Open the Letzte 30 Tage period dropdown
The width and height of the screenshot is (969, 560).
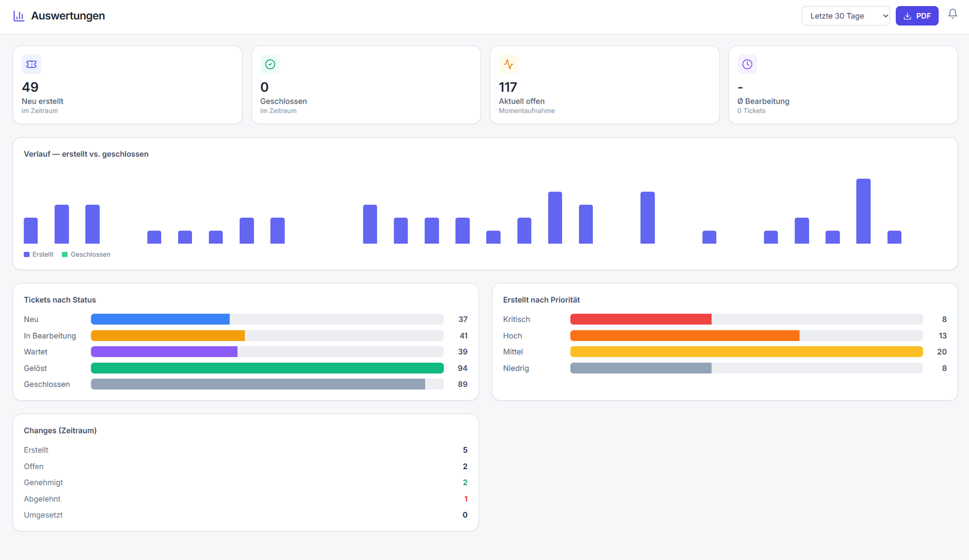[x=845, y=16]
